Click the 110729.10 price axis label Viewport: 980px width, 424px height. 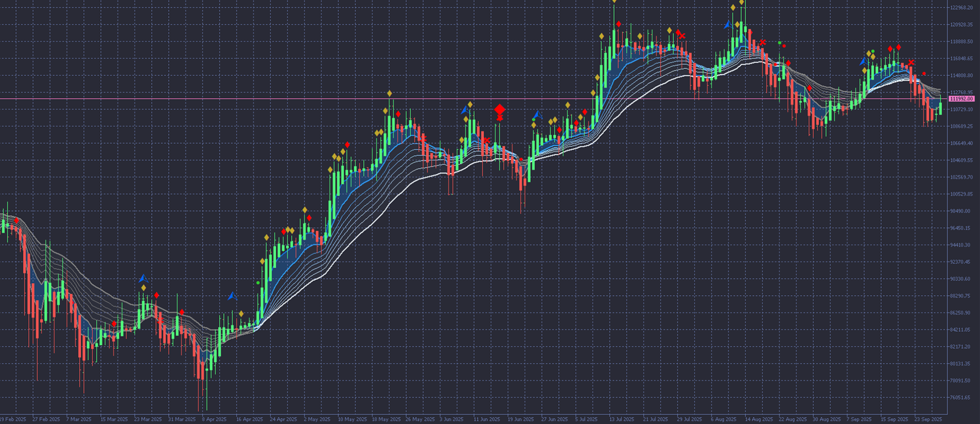(x=961, y=109)
